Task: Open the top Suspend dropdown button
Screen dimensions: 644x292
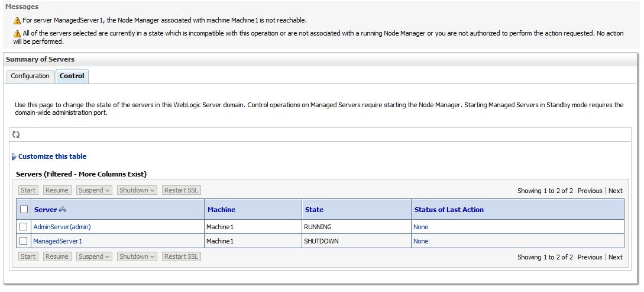Action: click(94, 190)
